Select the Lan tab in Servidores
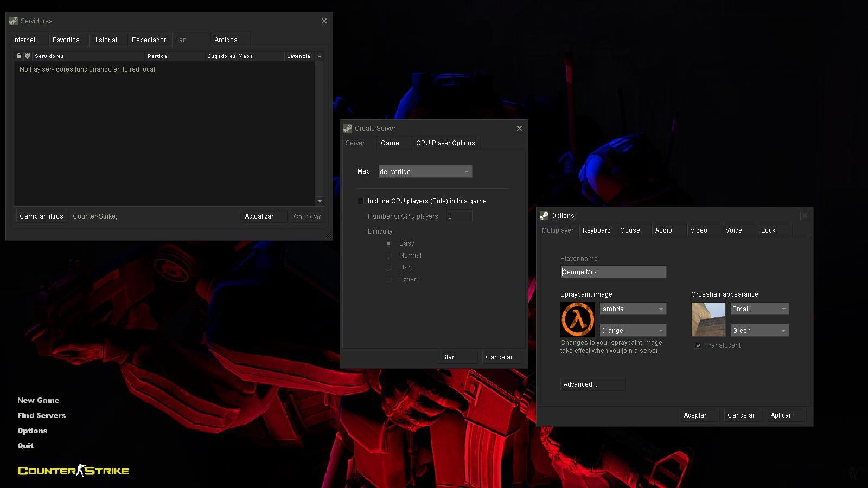868x488 pixels. pos(191,40)
